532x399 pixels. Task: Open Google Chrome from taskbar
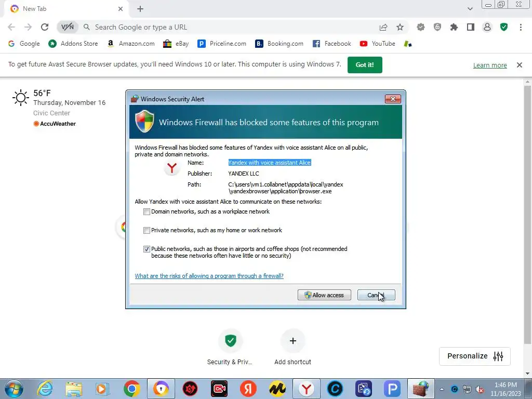pyautogui.click(x=132, y=389)
